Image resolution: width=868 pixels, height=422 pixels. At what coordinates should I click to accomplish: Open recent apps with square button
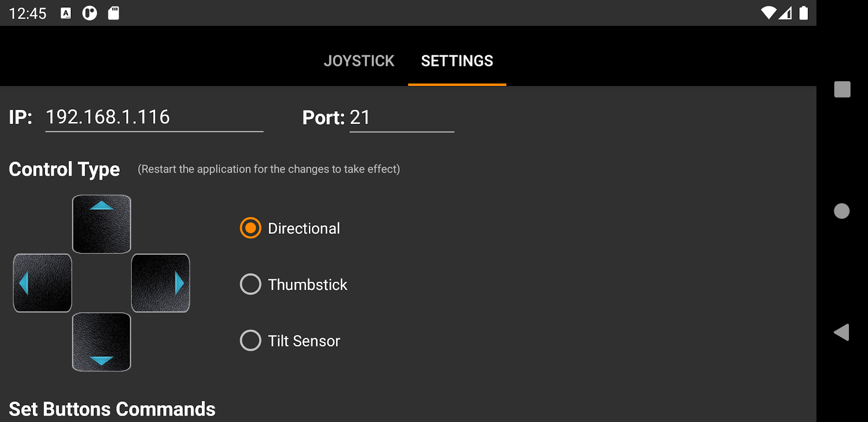click(x=842, y=89)
